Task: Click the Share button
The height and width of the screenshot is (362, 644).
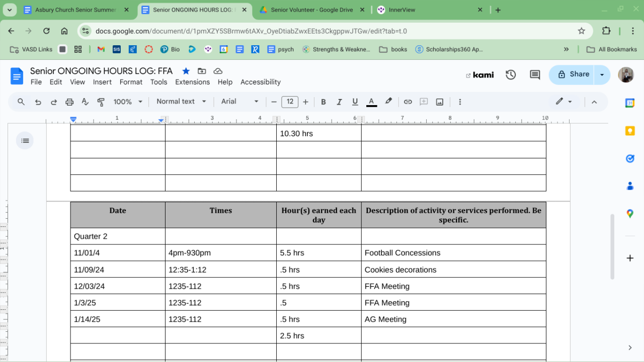Action: coord(573,74)
